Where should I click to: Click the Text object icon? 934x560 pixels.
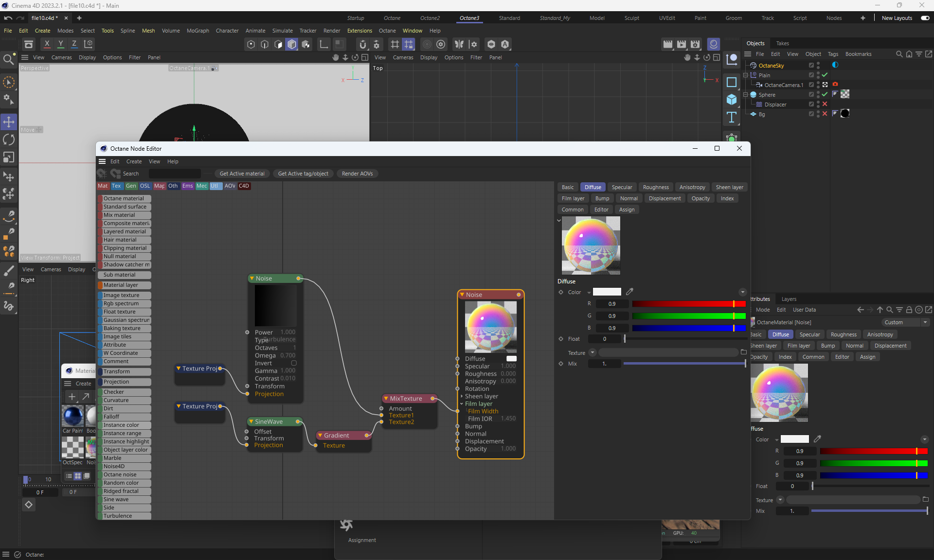coord(731,117)
